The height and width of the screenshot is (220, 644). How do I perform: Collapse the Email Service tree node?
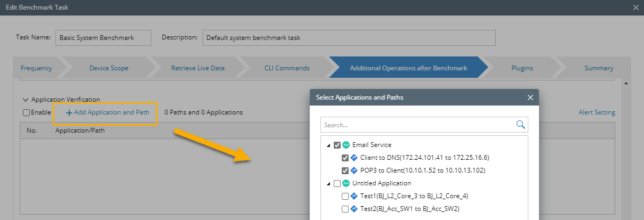pyautogui.click(x=328, y=145)
